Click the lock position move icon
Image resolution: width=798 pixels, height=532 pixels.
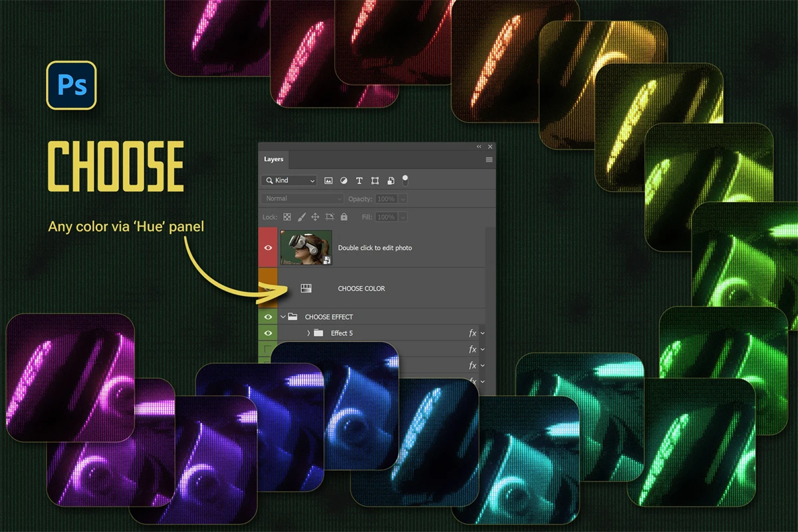pos(315,217)
